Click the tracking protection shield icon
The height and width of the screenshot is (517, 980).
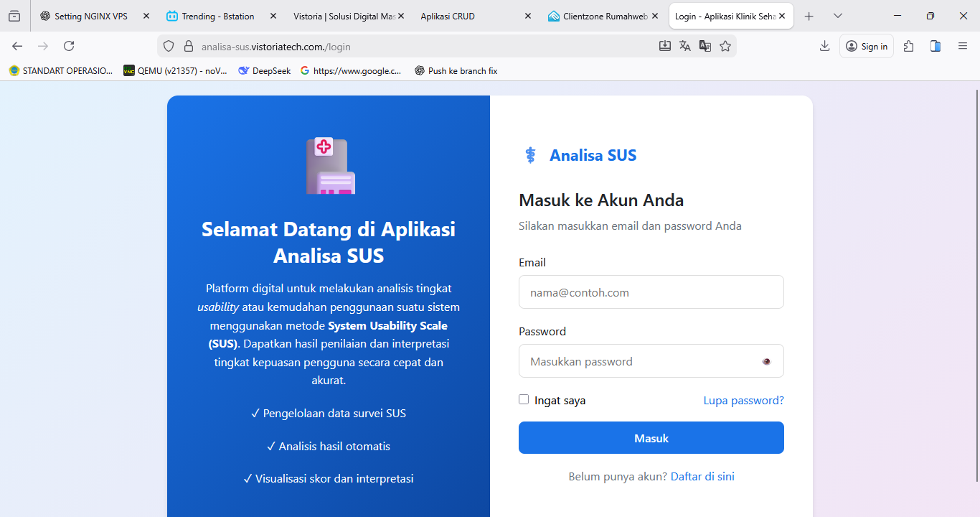click(168, 45)
